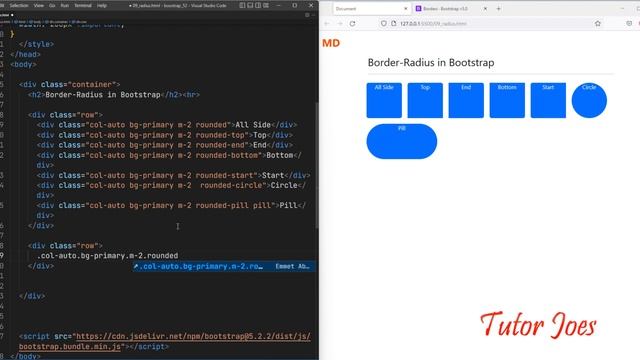Click the Top blue box
This screenshot has height=360, width=640.
[x=425, y=100]
